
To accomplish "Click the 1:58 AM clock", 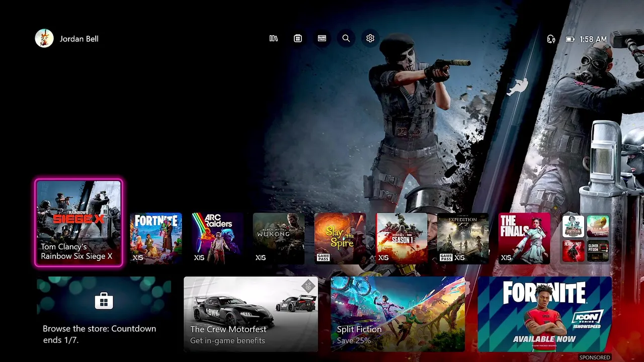I will [593, 39].
